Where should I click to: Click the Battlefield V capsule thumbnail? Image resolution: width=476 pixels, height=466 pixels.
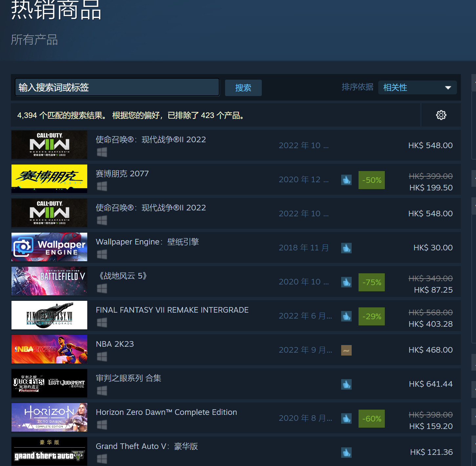tap(50, 281)
